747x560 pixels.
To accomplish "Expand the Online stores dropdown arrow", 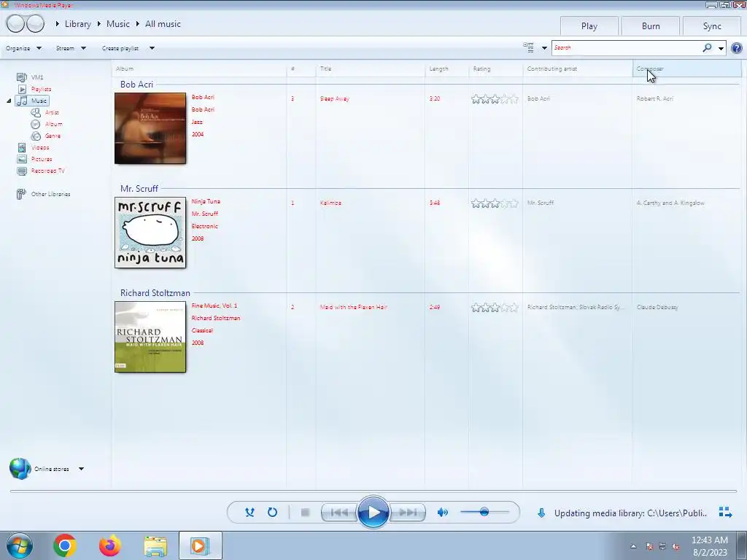I will pos(82,469).
